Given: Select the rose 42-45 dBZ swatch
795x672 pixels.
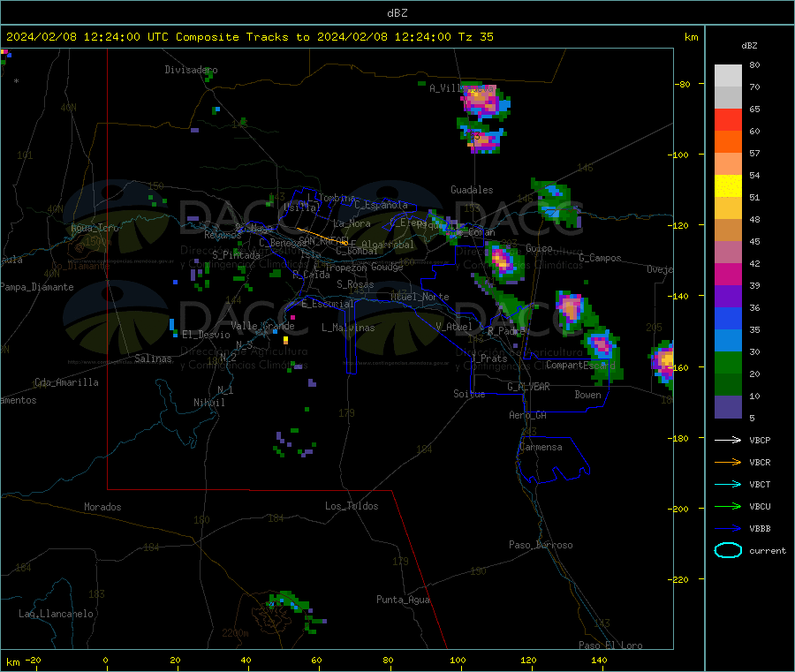Looking at the screenshot, I should coord(728,253).
